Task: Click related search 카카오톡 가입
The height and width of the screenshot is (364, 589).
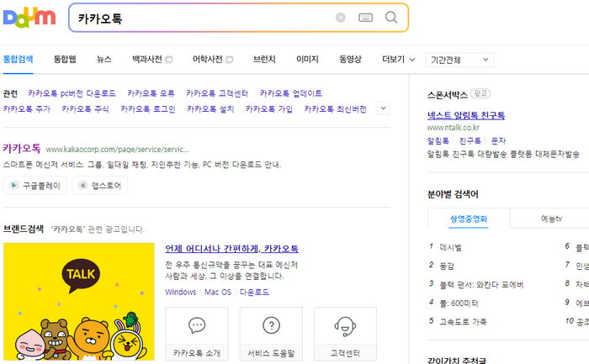Action: (269, 109)
